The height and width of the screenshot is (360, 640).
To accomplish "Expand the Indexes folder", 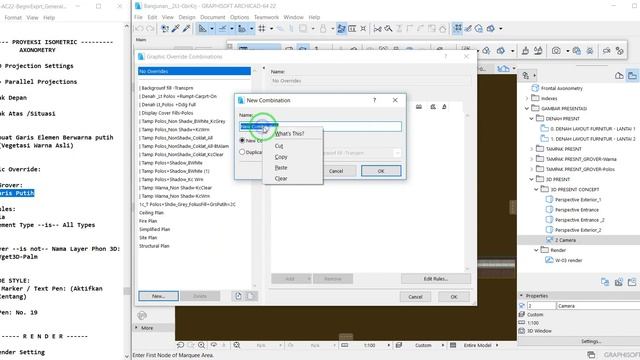I will click(527, 98).
